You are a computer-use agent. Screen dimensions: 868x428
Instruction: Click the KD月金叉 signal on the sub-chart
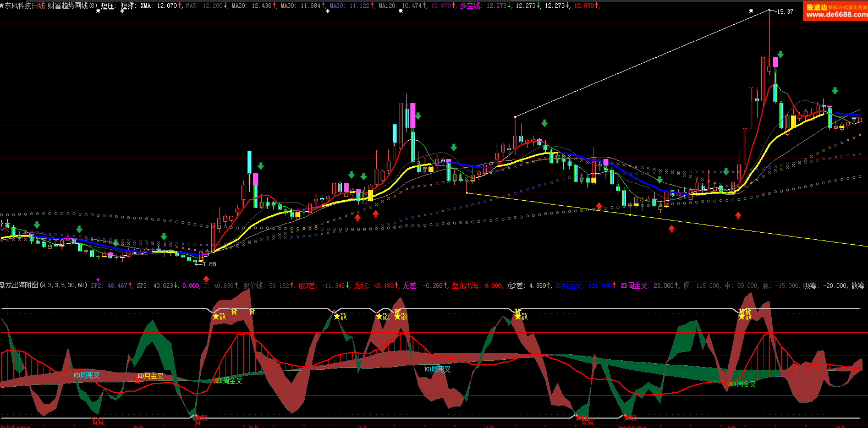(x=150, y=376)
